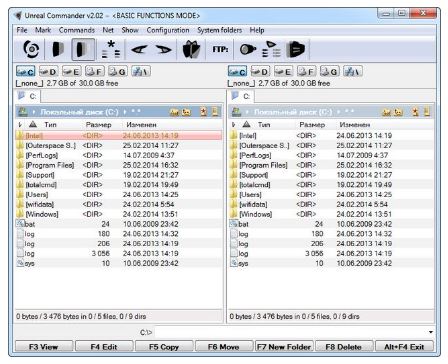Open the File menu
Screen dimensions: 448x364
(x=22, y=30)
